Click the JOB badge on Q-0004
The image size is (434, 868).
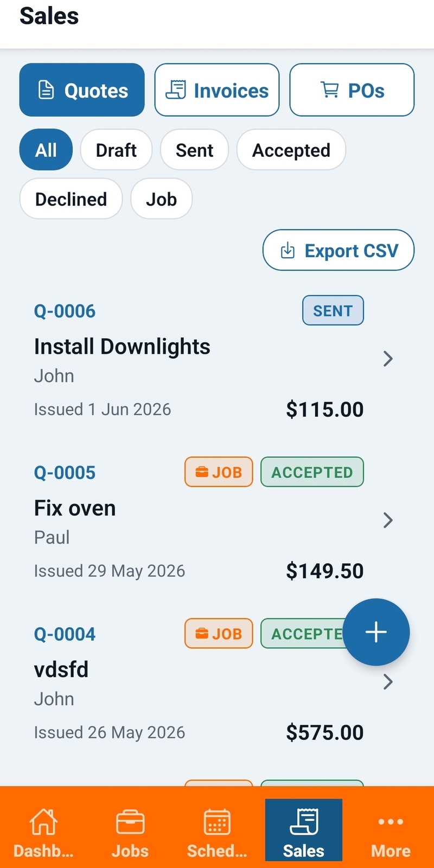(219, 633)
